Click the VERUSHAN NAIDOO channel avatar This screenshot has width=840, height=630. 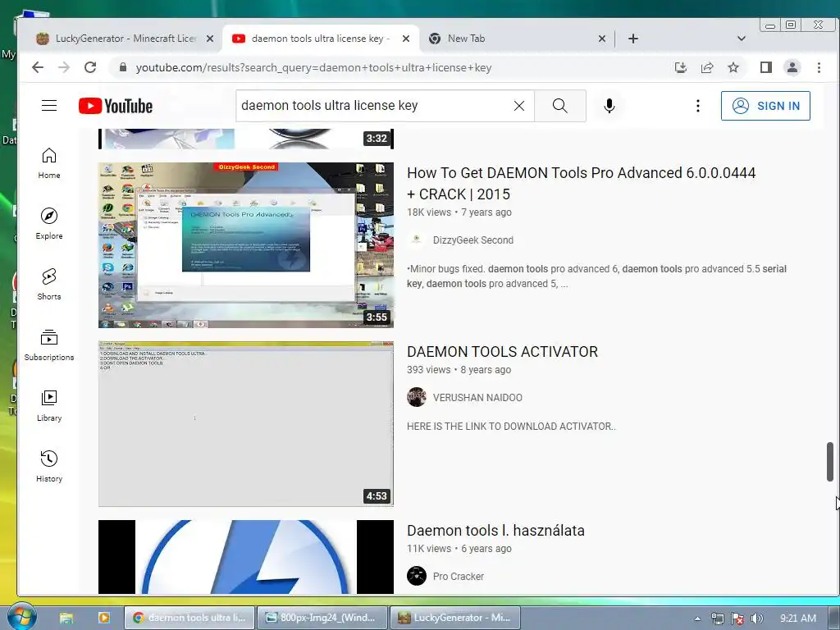click(x=416, y=398)
